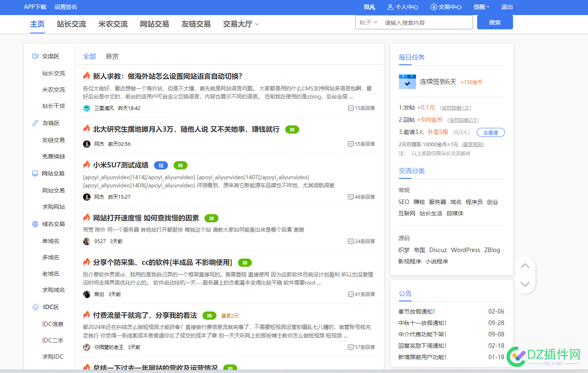Select the 自媒体 category link
This screenshot has height=373, width=588.
(455, 213)
